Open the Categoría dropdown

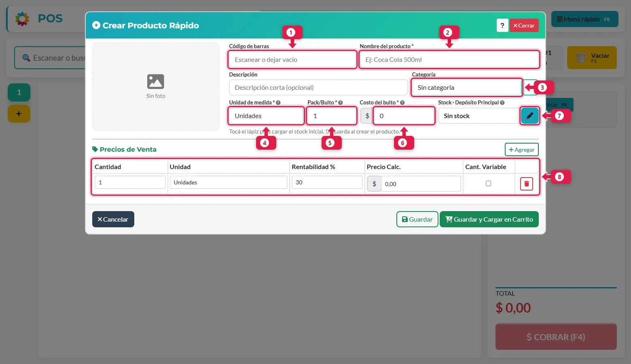click(467, 88)
